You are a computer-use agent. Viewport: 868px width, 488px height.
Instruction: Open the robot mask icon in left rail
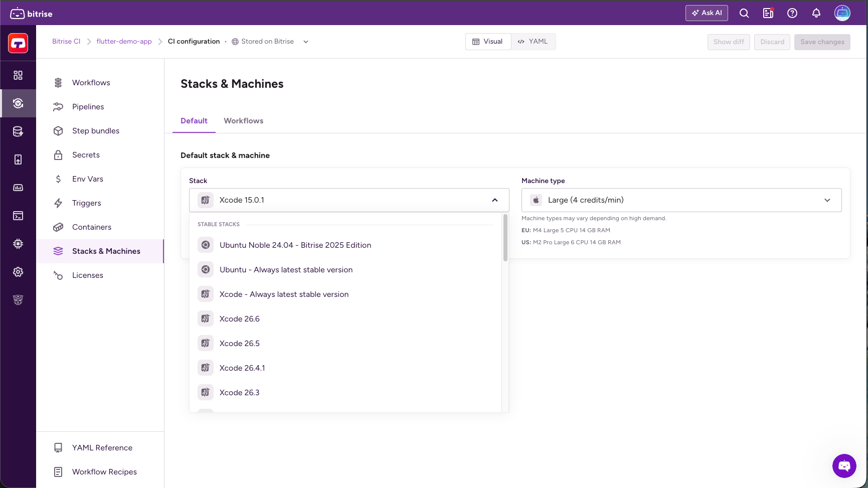[18, 300]
